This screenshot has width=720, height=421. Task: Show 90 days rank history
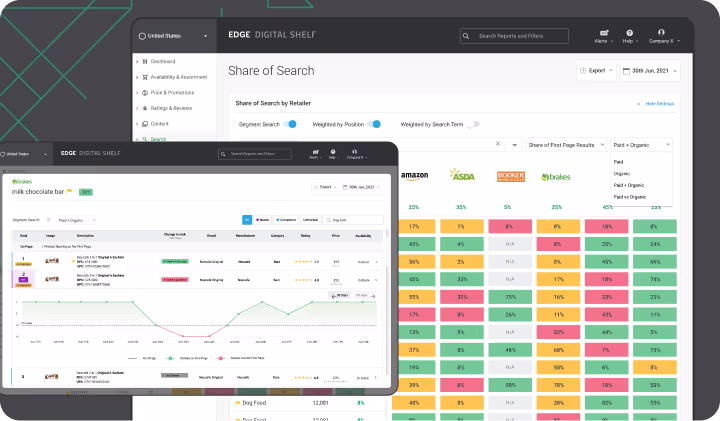[x=365, y=296]
